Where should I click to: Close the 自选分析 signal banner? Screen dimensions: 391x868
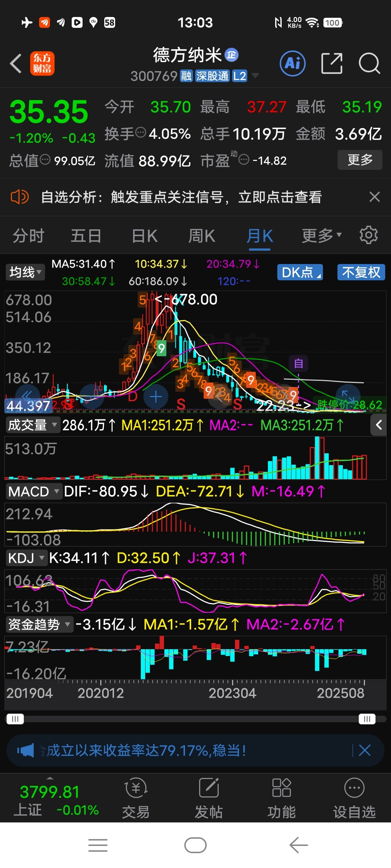click(x=374, y=197)
